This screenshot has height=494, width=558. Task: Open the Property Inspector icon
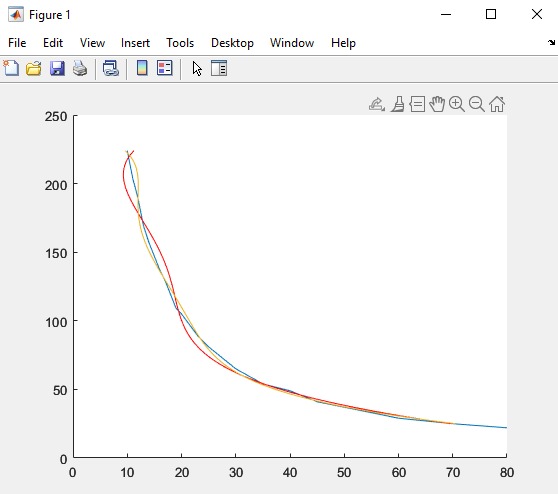[219, 68]
